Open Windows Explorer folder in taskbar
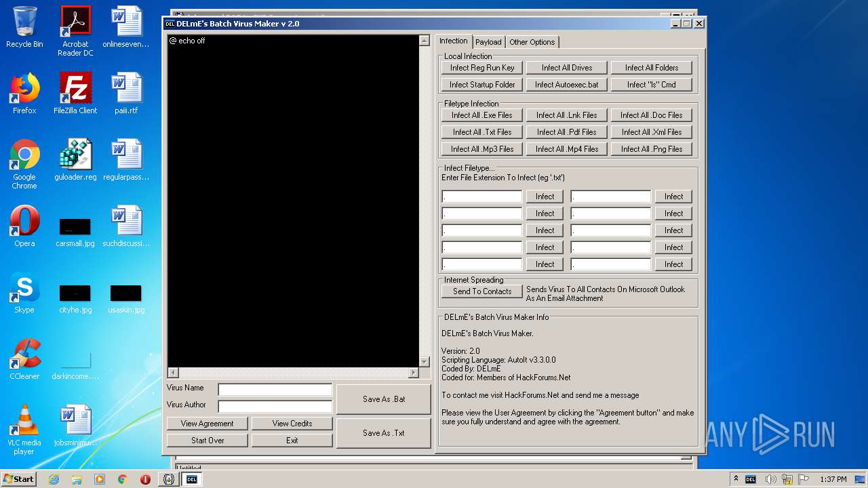 point(77,479)
